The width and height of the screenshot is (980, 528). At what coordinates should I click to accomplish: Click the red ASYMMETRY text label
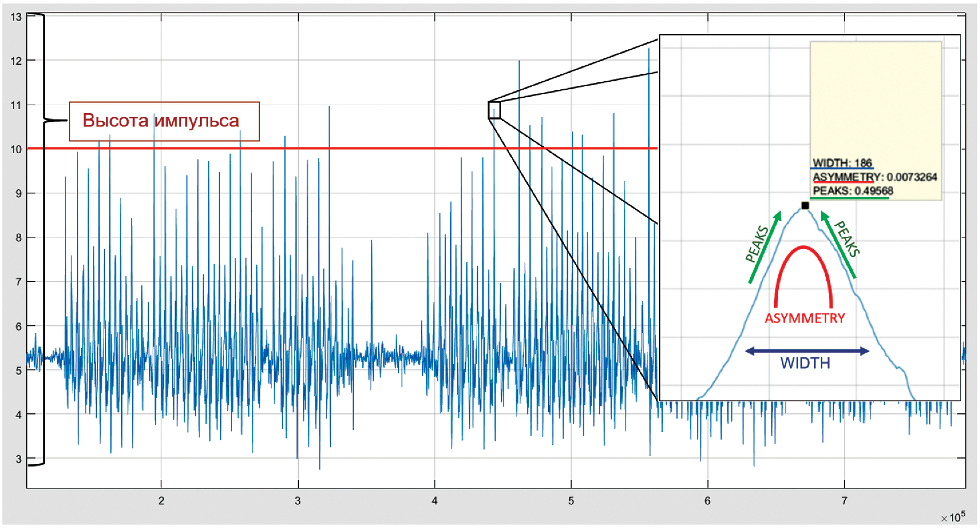click(805, 318)
